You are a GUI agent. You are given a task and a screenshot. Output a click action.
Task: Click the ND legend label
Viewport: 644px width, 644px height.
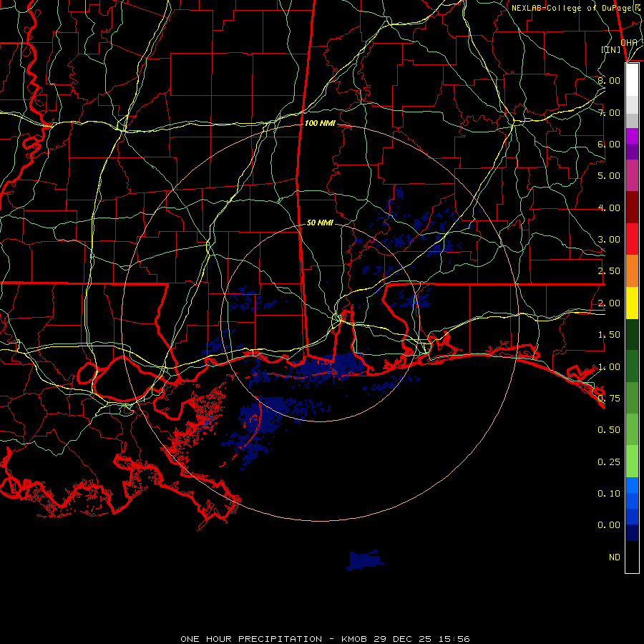615,557
